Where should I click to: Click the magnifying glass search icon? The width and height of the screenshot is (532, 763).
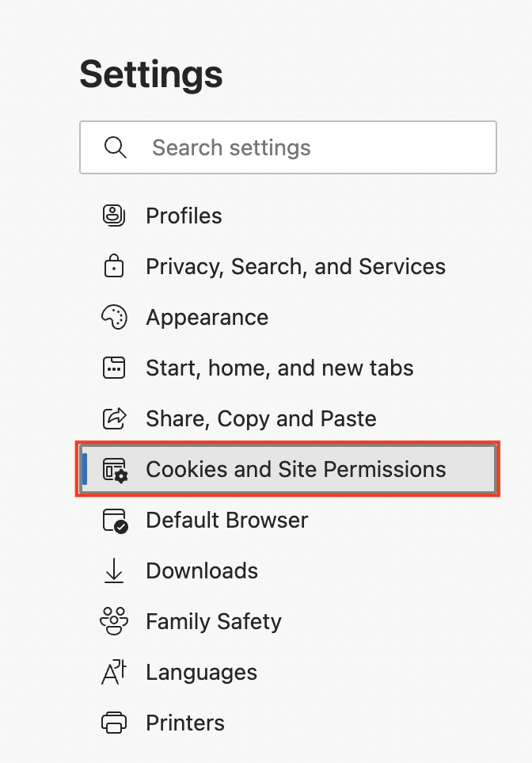pyautogui.click(x=116, y=147)
